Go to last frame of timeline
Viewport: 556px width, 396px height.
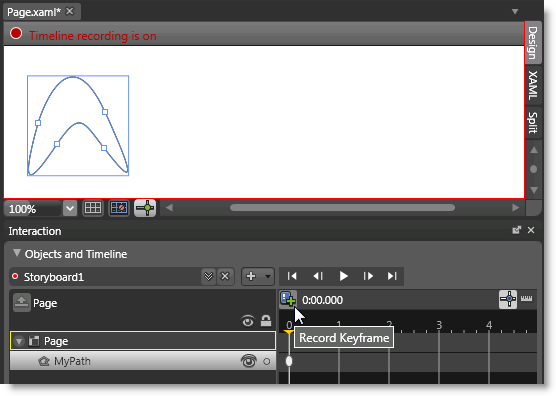tap(392, 276)
